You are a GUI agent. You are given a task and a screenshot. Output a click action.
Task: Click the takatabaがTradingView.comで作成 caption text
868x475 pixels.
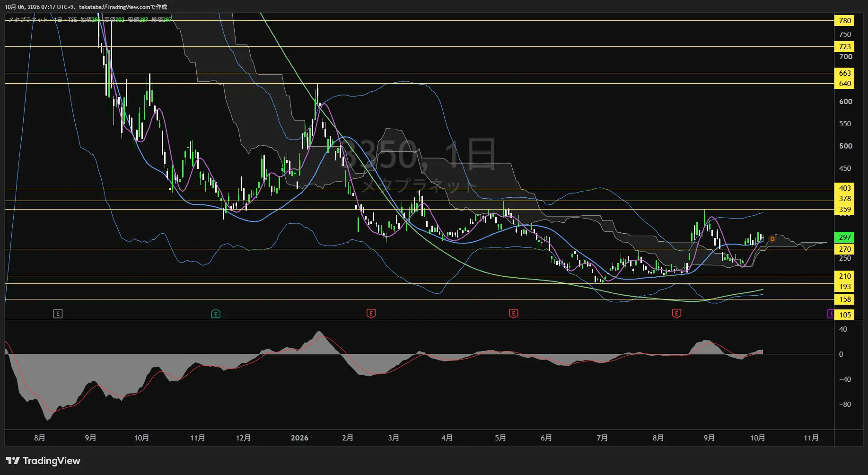(x=123, y=7)
